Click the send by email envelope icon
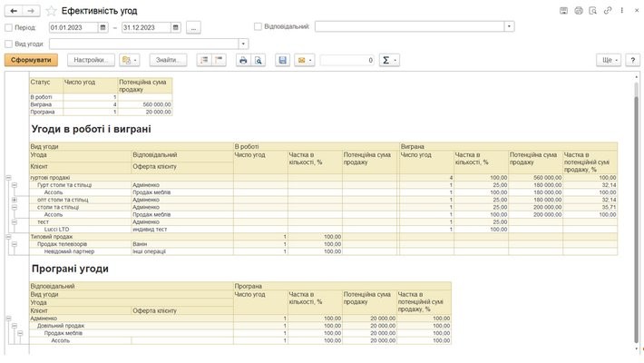This screenshot has width=644, height=363. [x=301, y=60]
